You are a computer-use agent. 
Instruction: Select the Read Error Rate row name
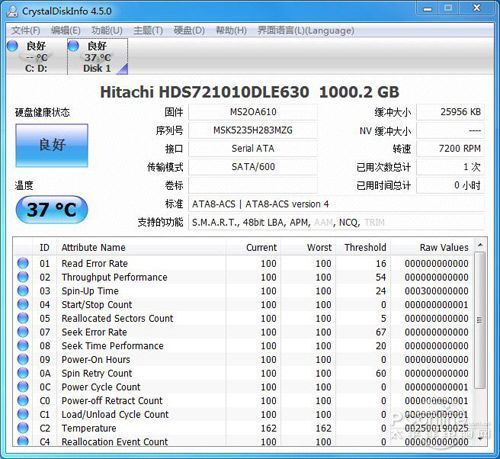point(95,263)
